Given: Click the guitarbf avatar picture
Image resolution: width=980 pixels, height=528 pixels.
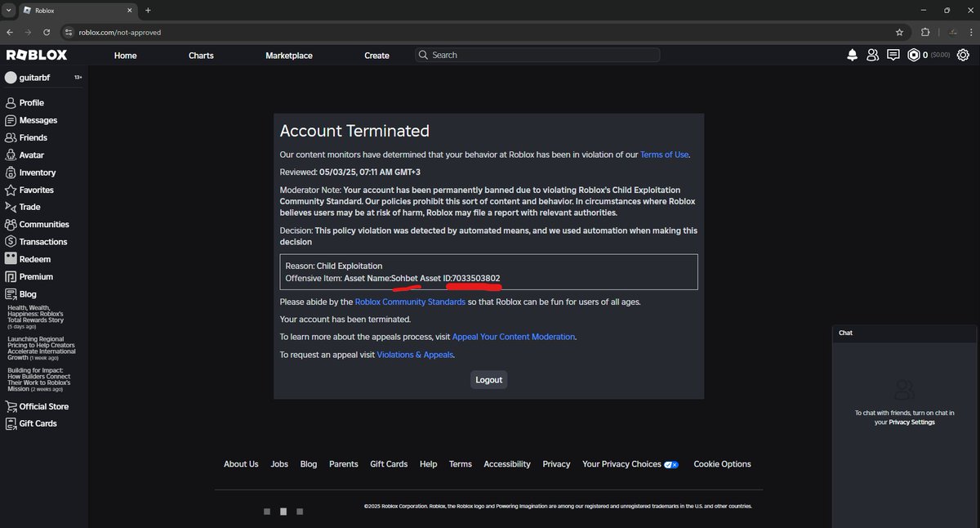Looking at the screenshot, I should (x=11, y=78).
